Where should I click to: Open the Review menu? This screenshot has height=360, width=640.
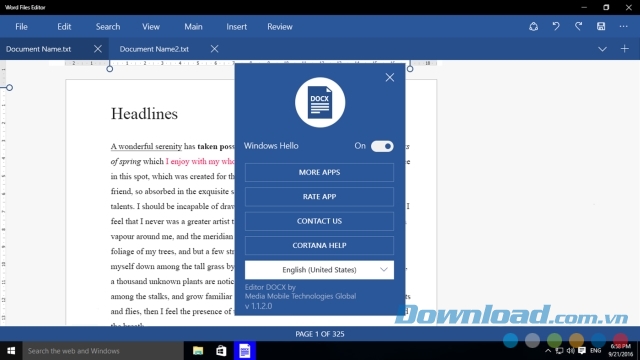pos(280,27)
